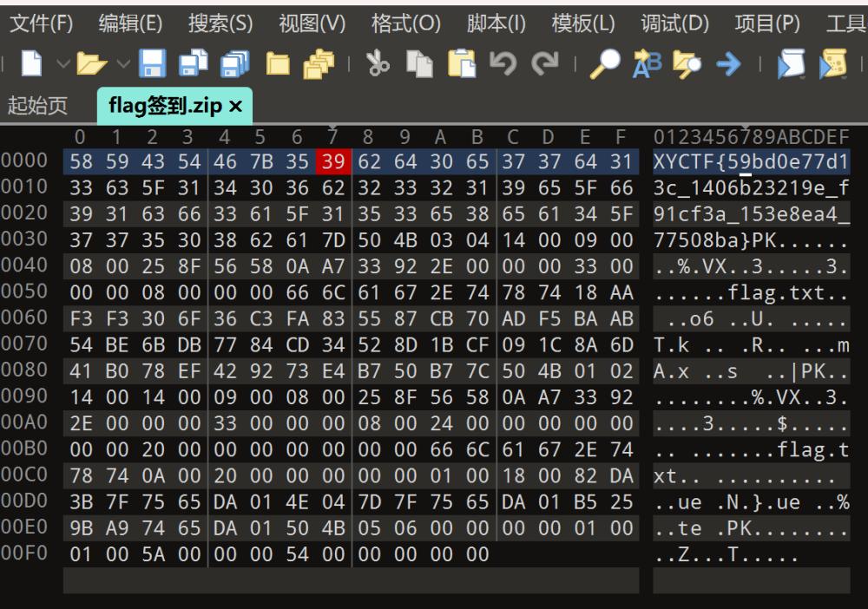Create a new file with the blank page icon
The height and width of the screenshot is (609, 868).
[31, 63]
